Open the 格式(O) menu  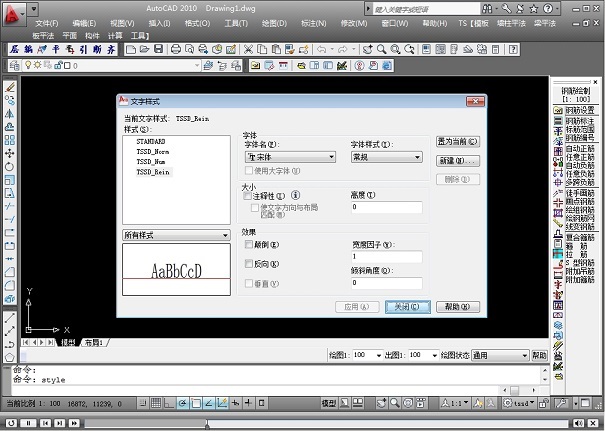click(x=198, y=22)
